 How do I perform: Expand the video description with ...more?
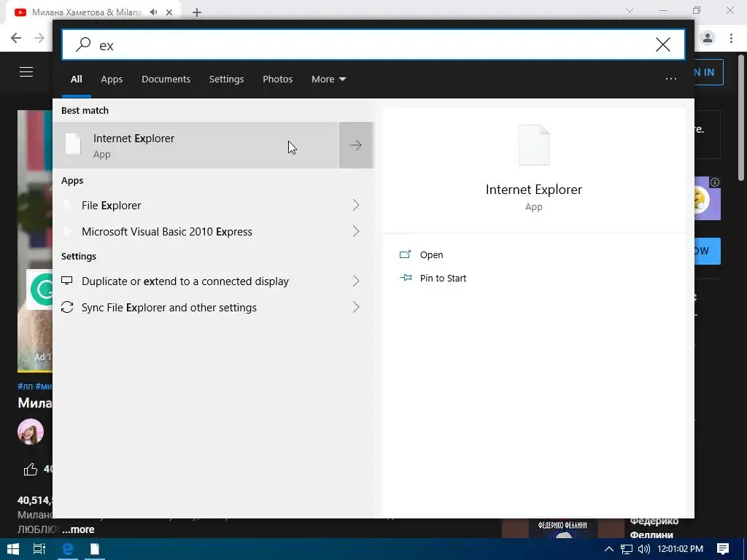click(78, 529)
